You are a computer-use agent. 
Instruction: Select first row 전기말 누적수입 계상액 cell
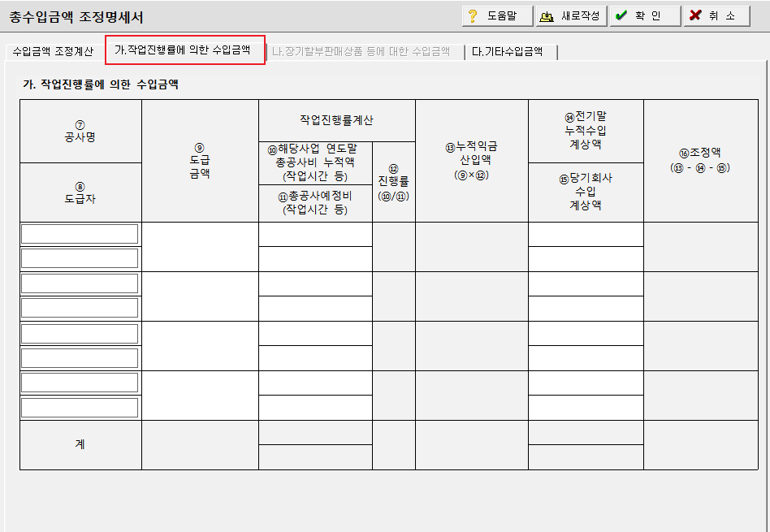pos(586,234)
